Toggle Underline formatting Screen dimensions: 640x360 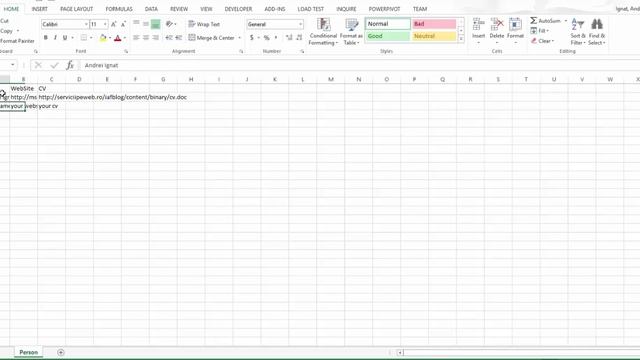point(65,38)
